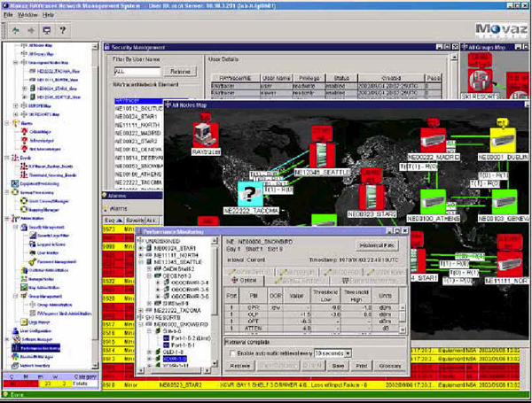Click the Print button in Performance Monitoring
532x403 pixels.
(x=362, y=366)
